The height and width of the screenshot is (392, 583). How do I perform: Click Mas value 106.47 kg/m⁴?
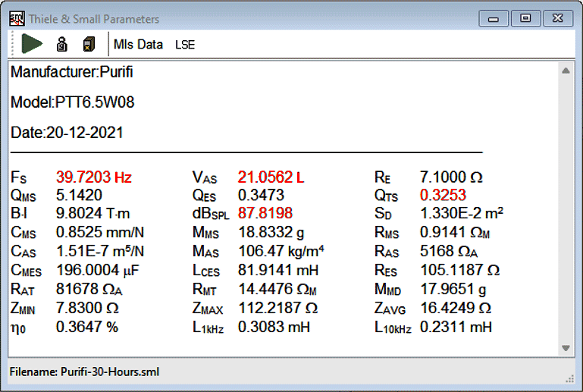click(x=281, y=252)
